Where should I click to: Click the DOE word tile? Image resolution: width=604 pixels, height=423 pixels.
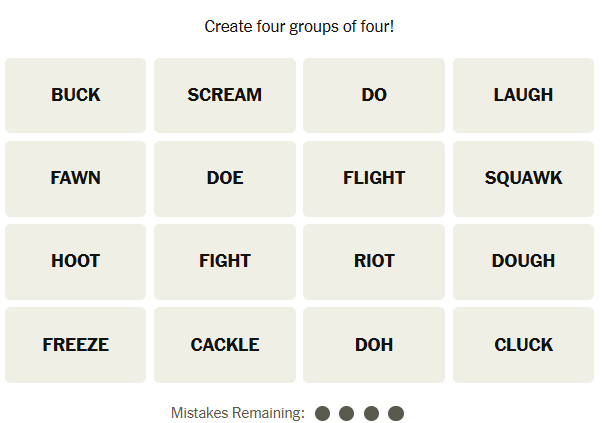point(225,178)
